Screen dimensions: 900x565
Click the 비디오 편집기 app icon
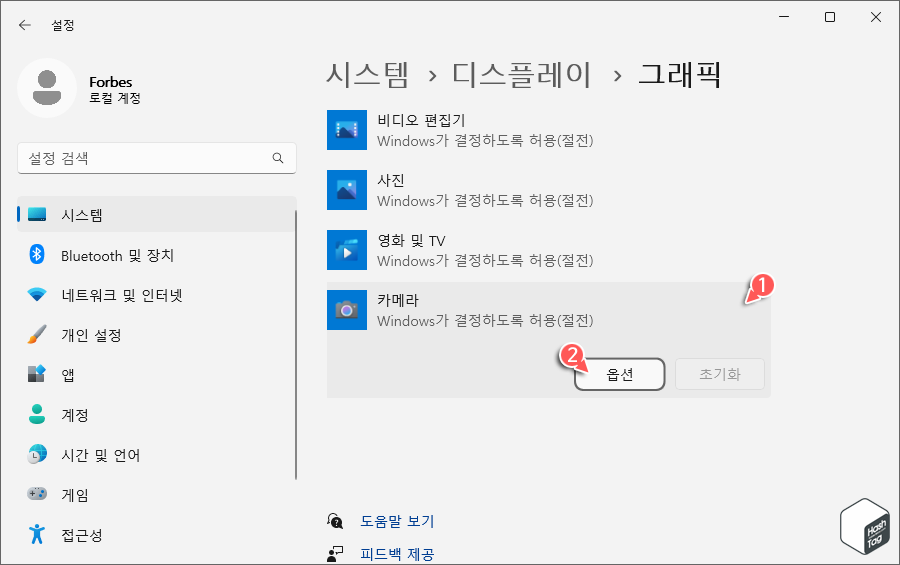click(347, 130)
